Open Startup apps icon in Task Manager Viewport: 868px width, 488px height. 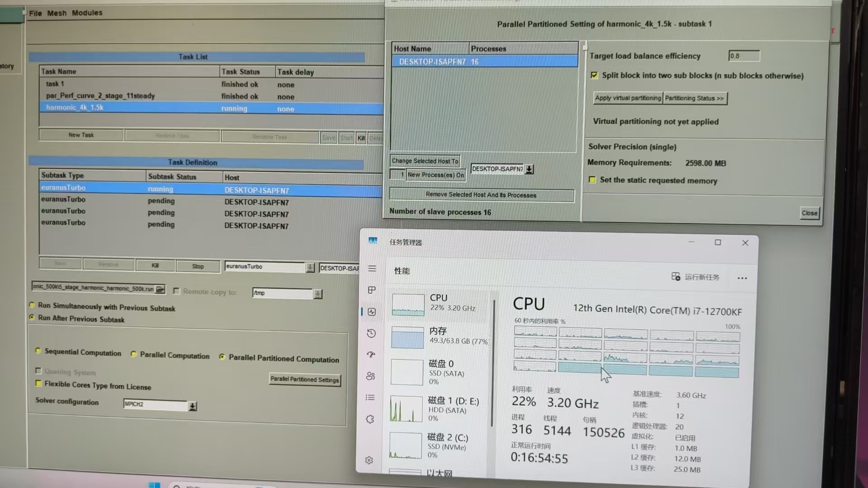click(371, 354)
